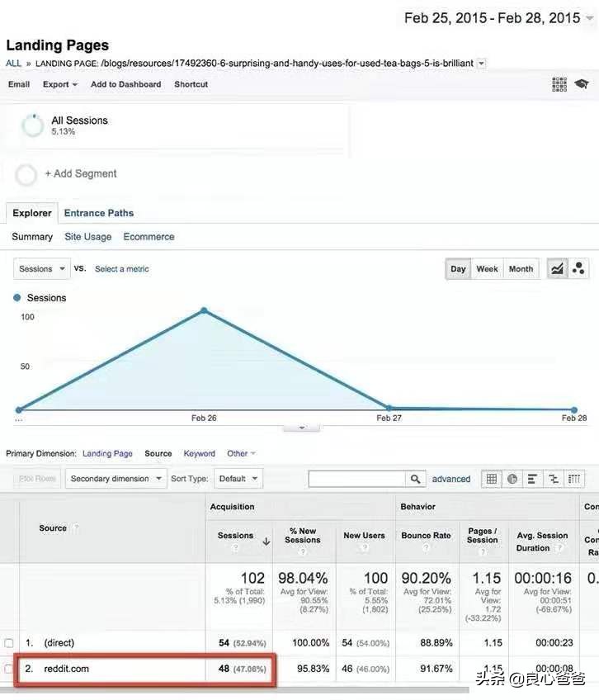Image resolution: width=599 pixels, height=700 pixels.
Task: Set primary dimension to Landing Page
Action: pos(107,453)
